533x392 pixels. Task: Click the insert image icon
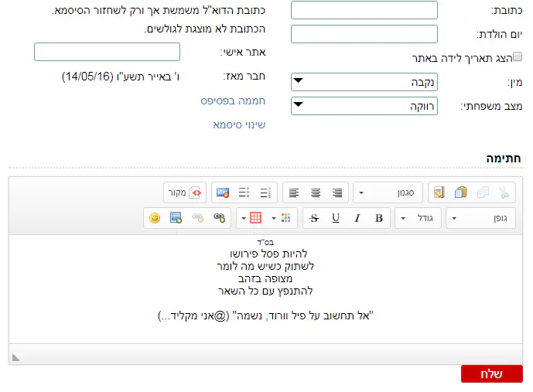176,219
